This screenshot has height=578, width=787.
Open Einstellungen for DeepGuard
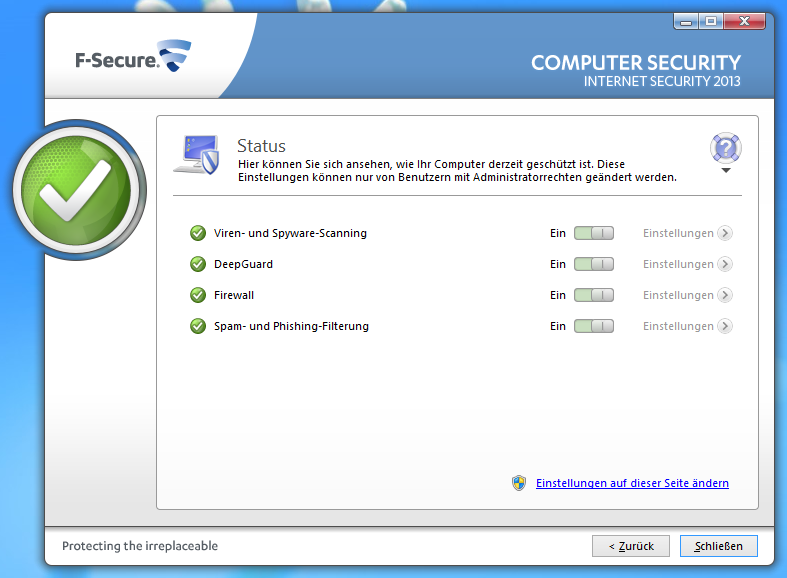coord(678,264)
